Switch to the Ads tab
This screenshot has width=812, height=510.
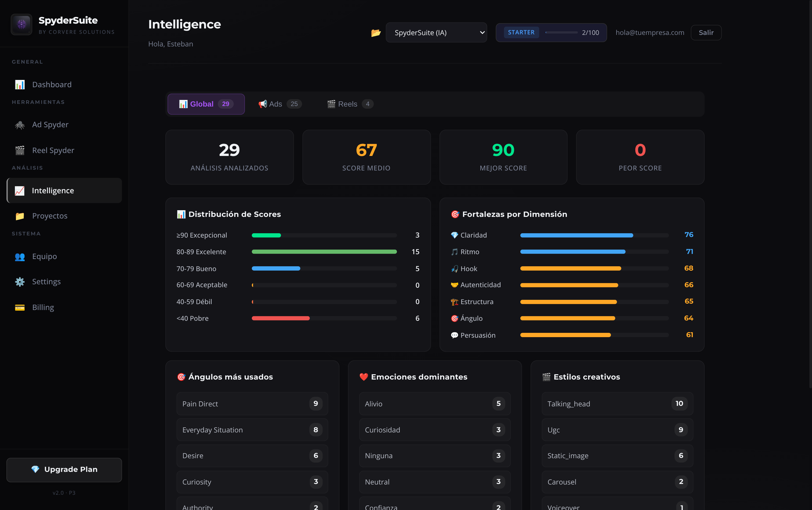[280, 104]
